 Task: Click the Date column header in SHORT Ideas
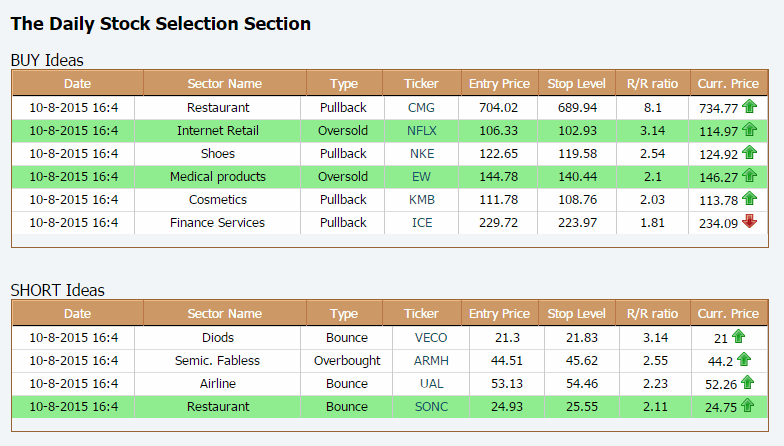point(78,314)
